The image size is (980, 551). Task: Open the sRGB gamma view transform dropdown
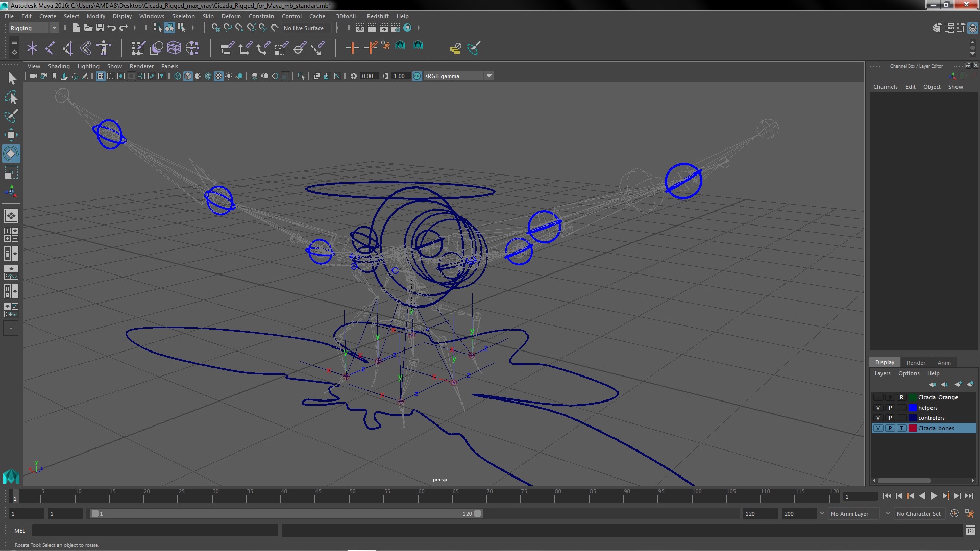coord(458,76)
